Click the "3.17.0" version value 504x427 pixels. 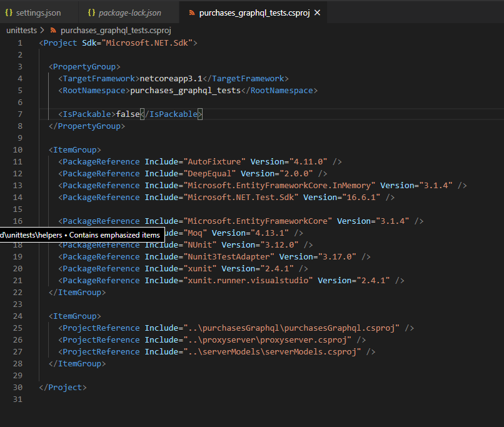[x=337, y=257]
